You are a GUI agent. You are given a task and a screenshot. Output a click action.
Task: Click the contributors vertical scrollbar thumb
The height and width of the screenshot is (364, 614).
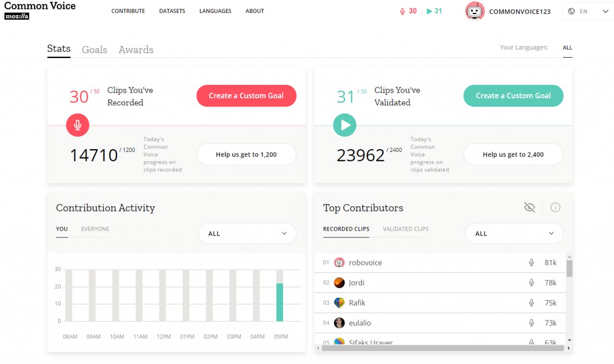pos(569,269)
